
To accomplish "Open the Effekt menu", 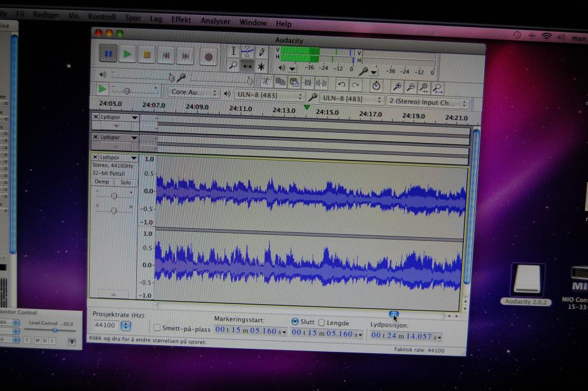I will coord(181,19).
